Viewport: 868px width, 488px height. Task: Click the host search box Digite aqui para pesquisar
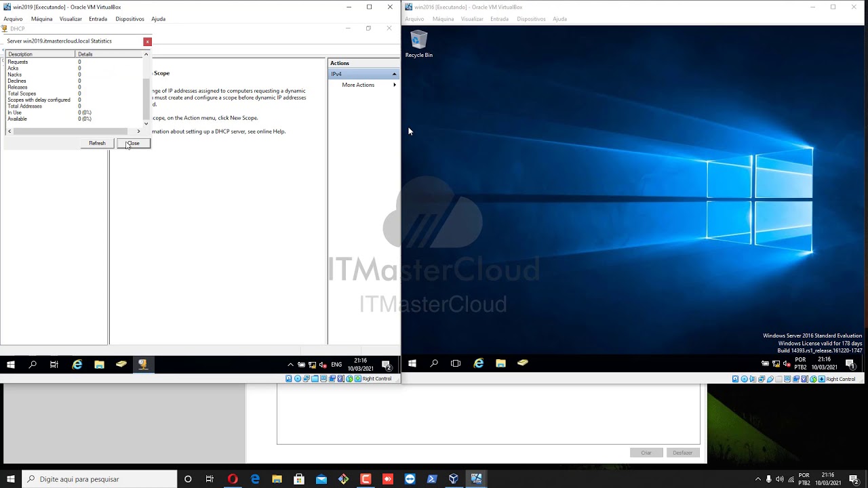100,479
